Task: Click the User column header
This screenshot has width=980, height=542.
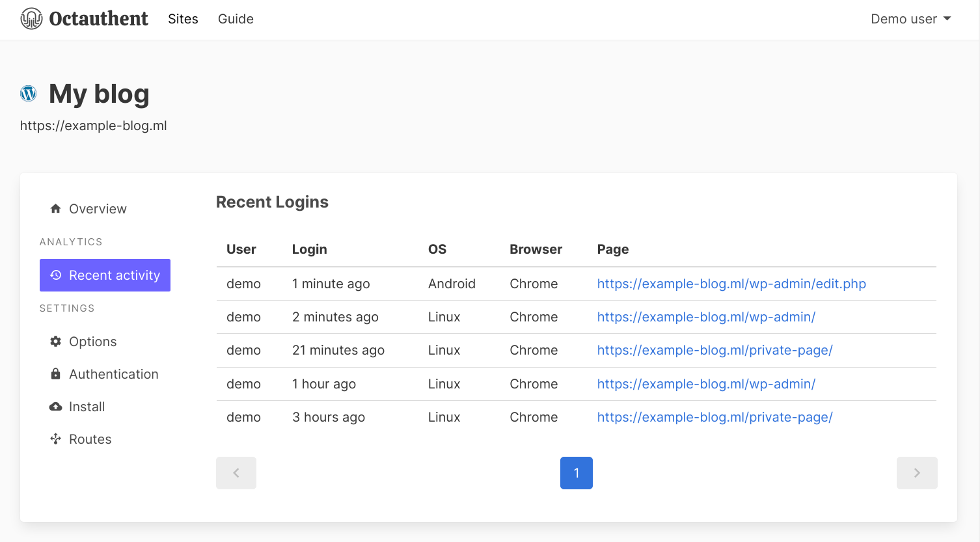Action: [241, 249]
